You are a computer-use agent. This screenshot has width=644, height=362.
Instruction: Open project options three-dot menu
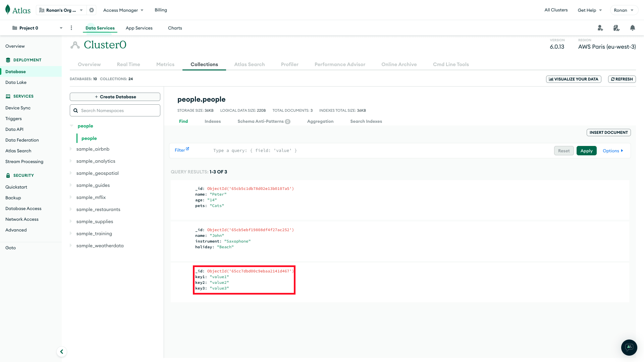point(71,28)
